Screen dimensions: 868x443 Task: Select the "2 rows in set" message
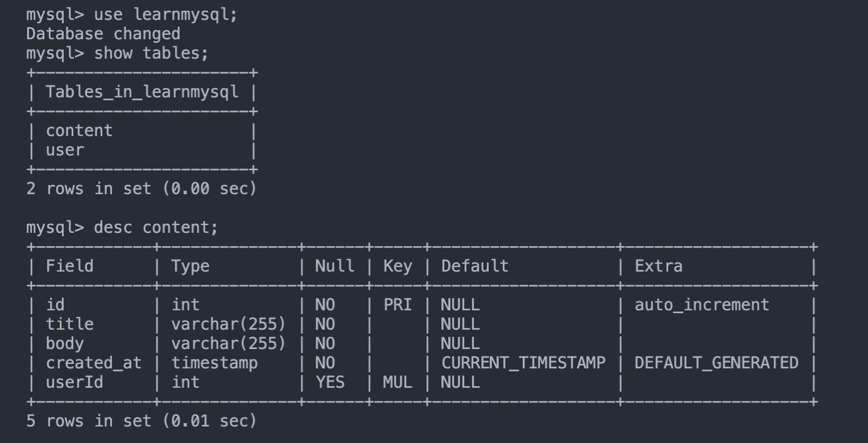141,188
